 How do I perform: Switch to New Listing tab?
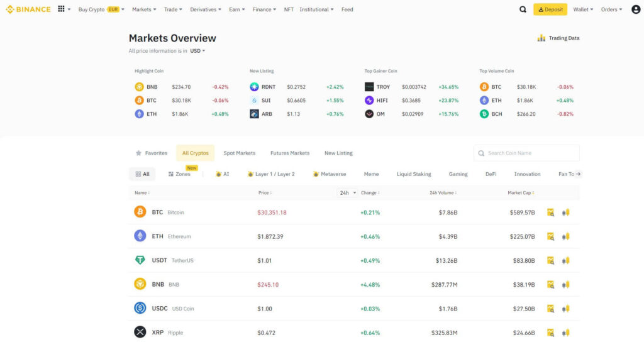point(338,153)
